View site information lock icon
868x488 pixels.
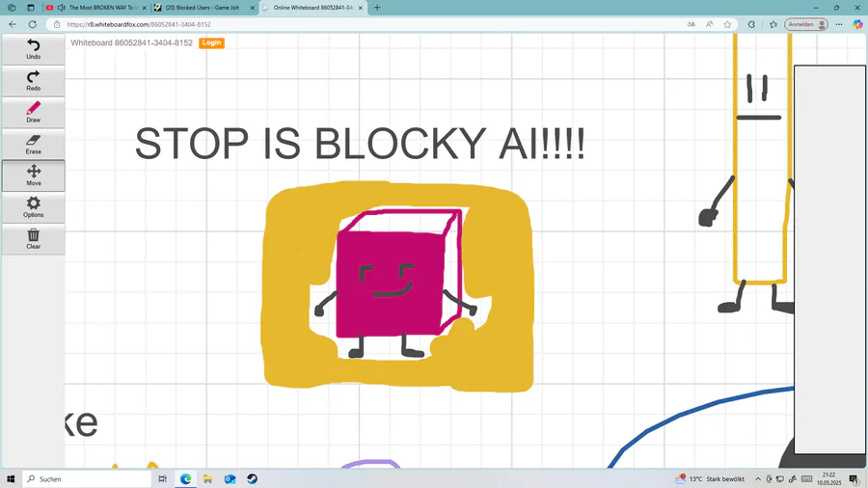click(57, 24)
